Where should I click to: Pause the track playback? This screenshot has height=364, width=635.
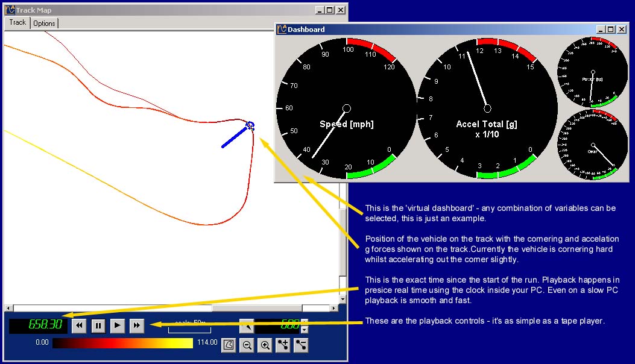[98, 326]
